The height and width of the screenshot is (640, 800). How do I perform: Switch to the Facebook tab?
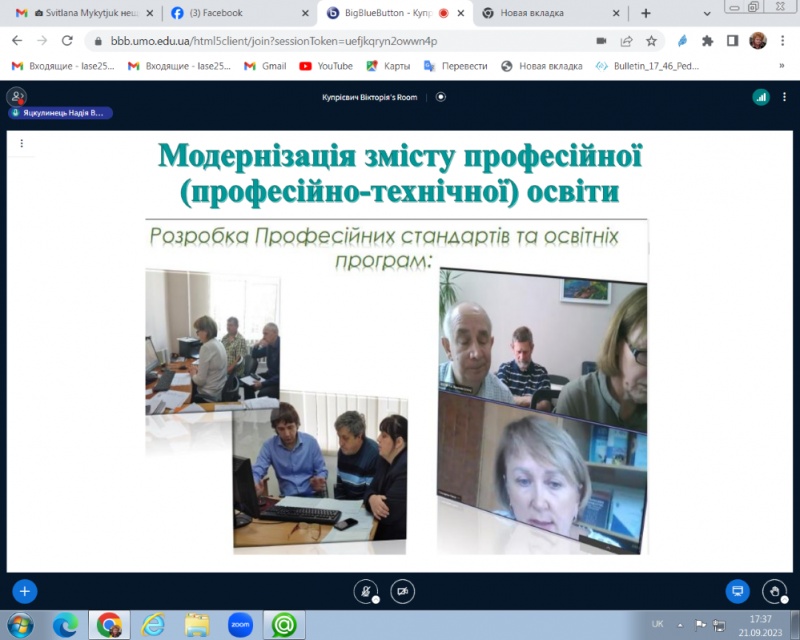235,13
